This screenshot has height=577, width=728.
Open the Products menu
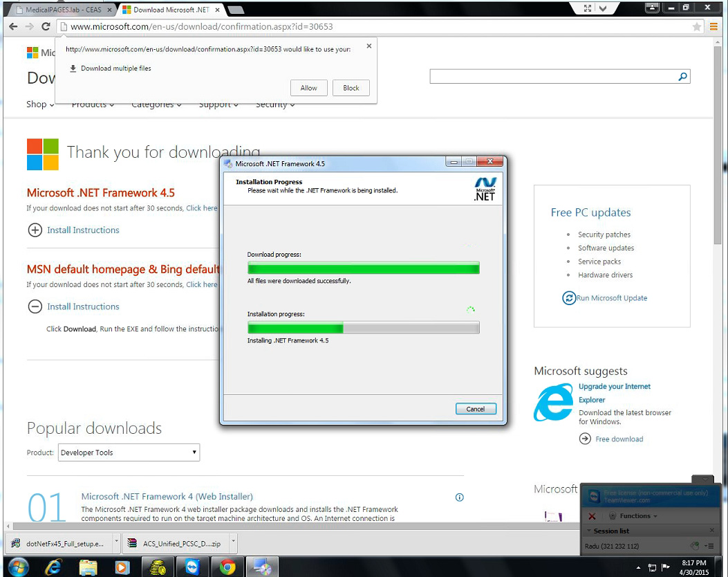(x=93, y=104)
